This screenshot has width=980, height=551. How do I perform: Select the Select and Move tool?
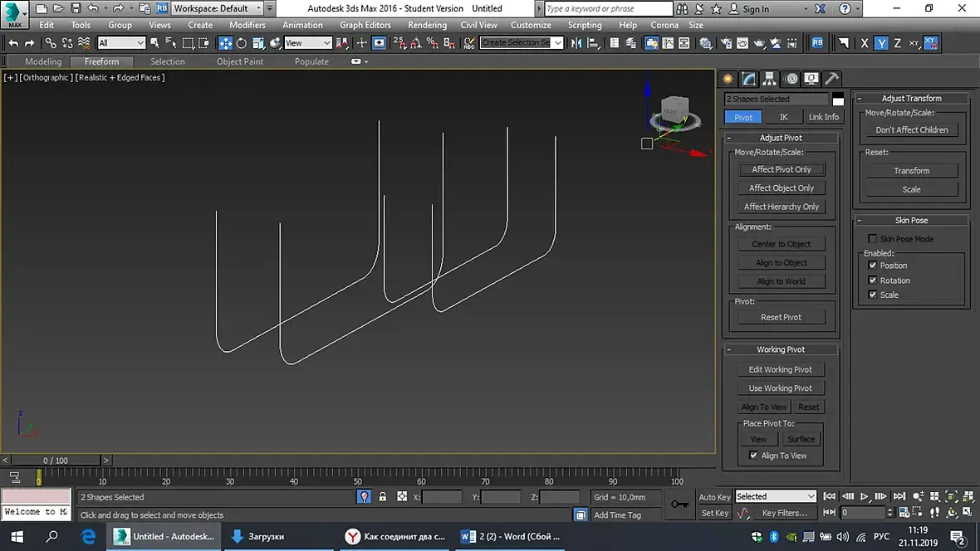[225, 43]
